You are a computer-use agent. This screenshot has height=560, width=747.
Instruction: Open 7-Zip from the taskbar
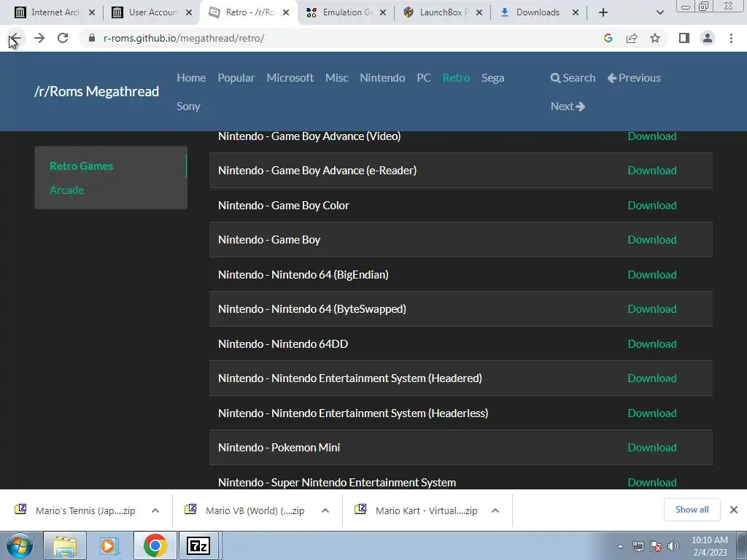198,545
